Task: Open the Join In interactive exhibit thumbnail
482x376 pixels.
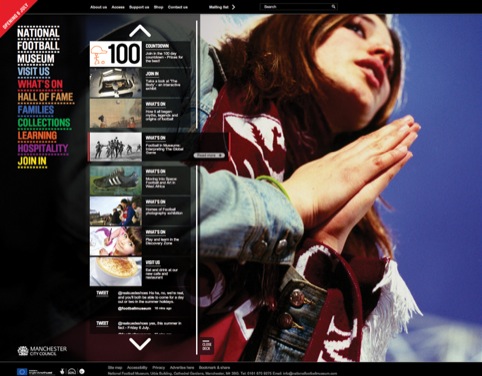Action: (x=116, y=83)
